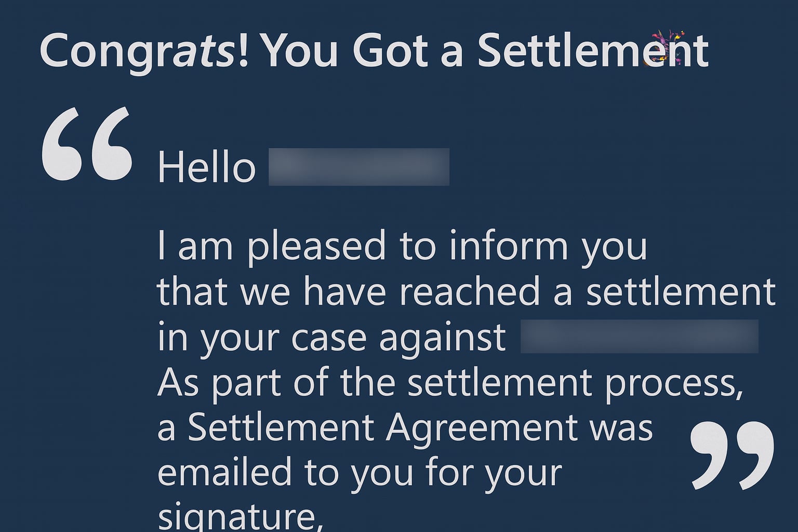Click the blurred name after Hello
The width and height of the screenshot is (798, 532).
pyautogui.click(x=358, y=167)
